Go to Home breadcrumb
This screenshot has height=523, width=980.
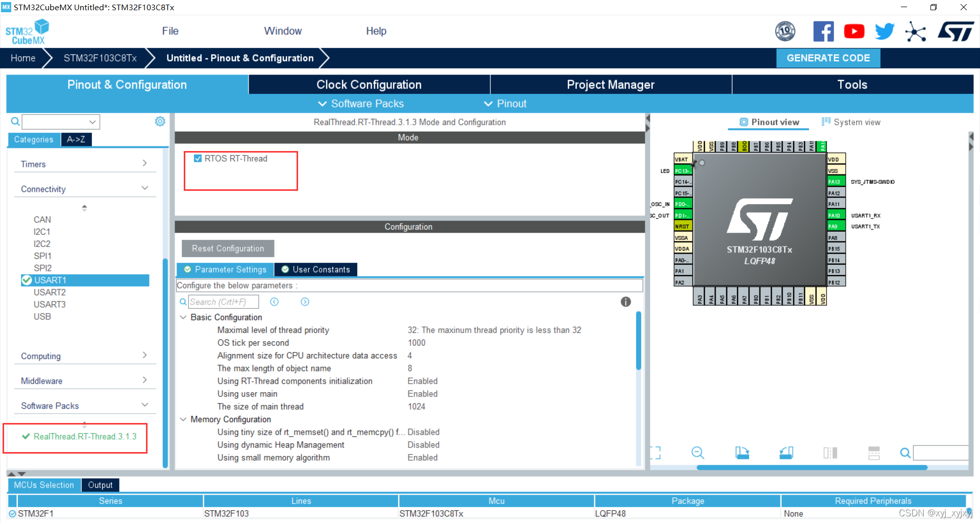[23, 58]
